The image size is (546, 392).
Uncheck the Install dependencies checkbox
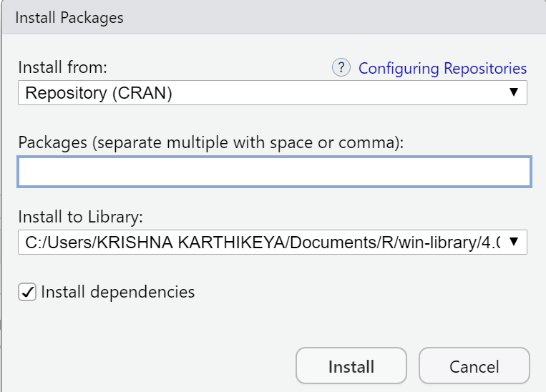click(x=27, y=292)
